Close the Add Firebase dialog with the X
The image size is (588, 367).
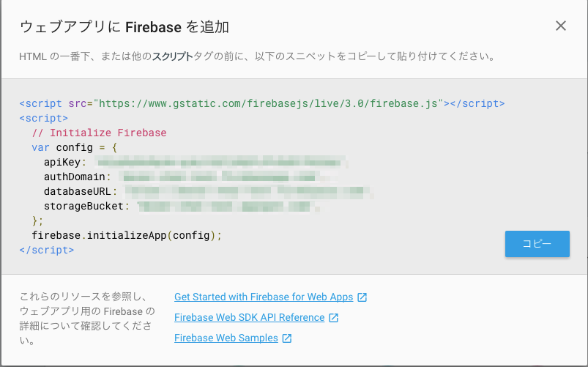pyautogui.click(x=561, y=26)
